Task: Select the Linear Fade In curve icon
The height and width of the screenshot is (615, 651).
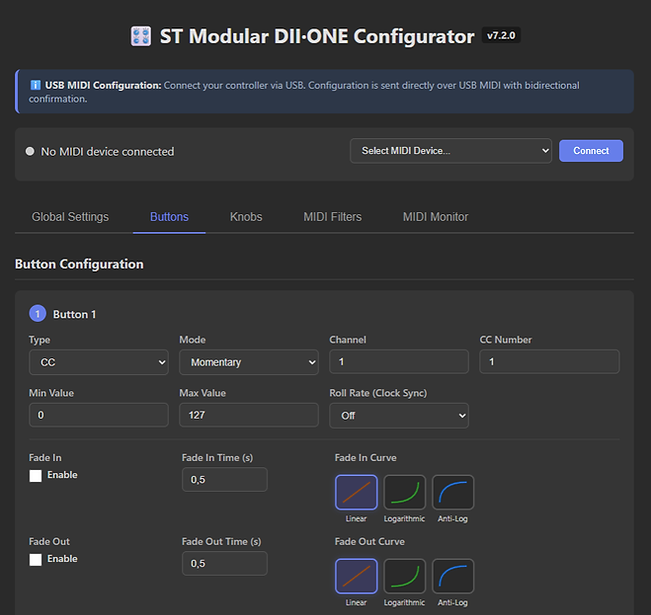Action: coord(356,492)
